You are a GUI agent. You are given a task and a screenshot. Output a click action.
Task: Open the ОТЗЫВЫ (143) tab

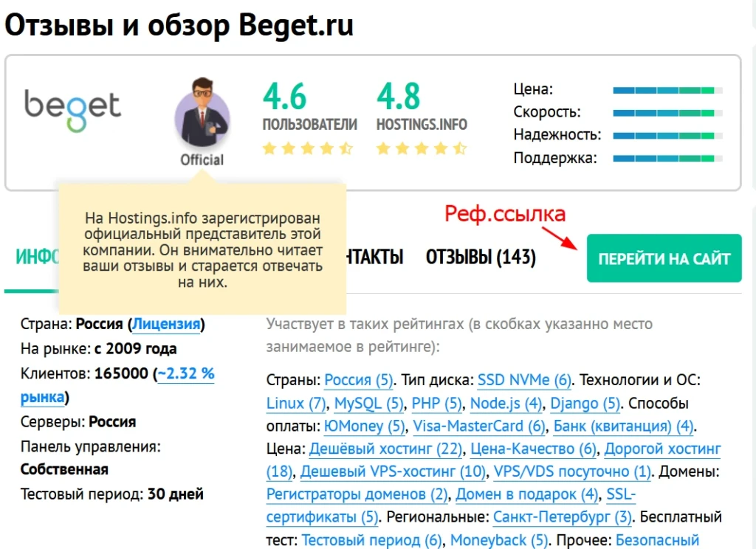481,258
